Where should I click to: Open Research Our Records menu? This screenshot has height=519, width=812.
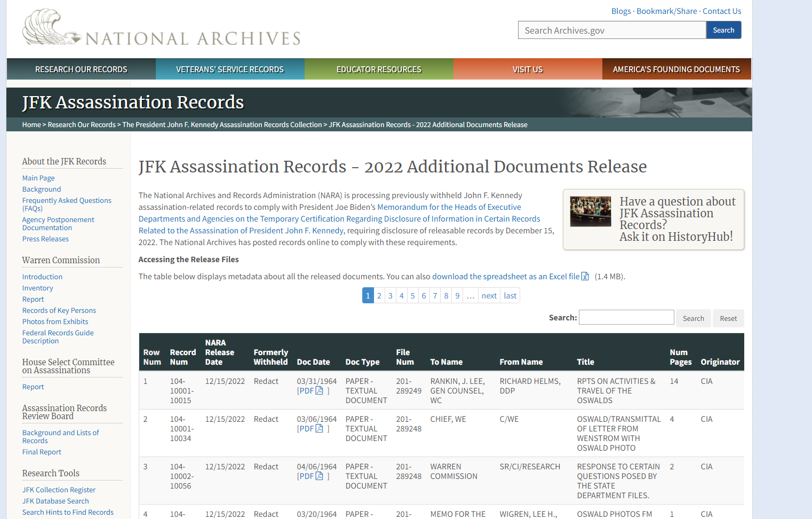tap(81, 69)
